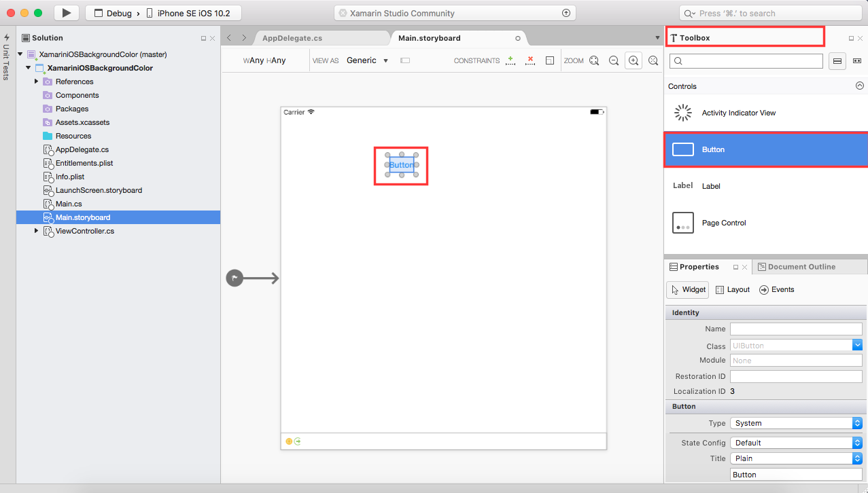868x493 pixels.
Task: Select Main.cs in the Solution tree
Action: (x=69, y=204)
